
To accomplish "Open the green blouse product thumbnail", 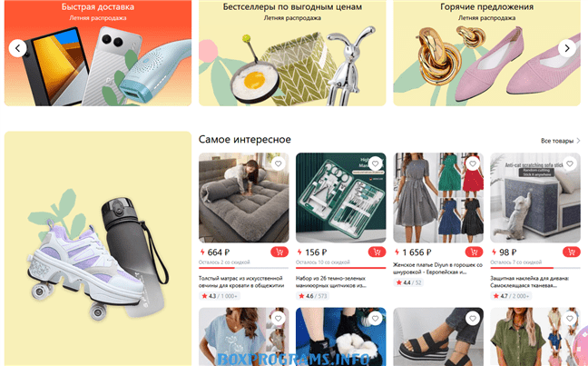I will tap(535, 337).
